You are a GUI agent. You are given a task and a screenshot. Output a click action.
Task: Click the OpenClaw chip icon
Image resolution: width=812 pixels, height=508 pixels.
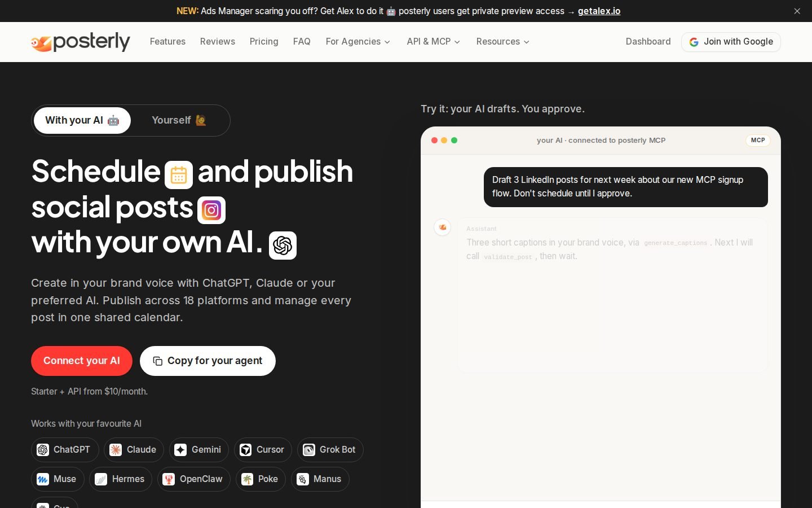(x=169, y=479)
